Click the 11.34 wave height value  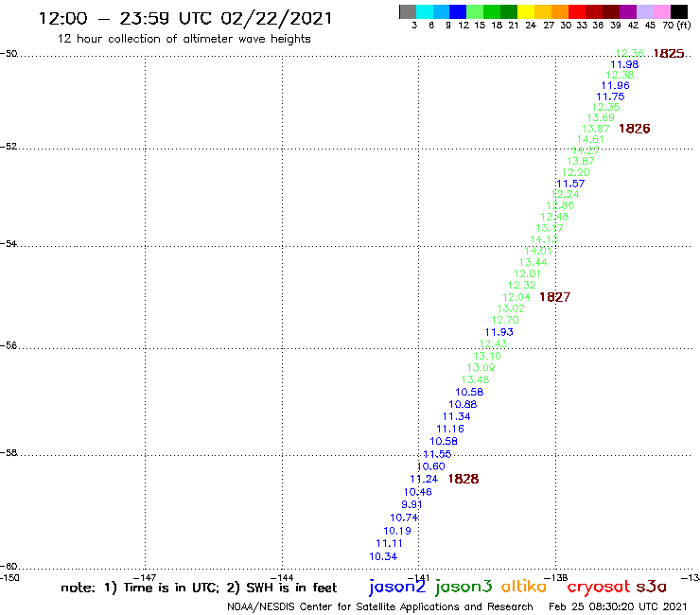point(456,416)
